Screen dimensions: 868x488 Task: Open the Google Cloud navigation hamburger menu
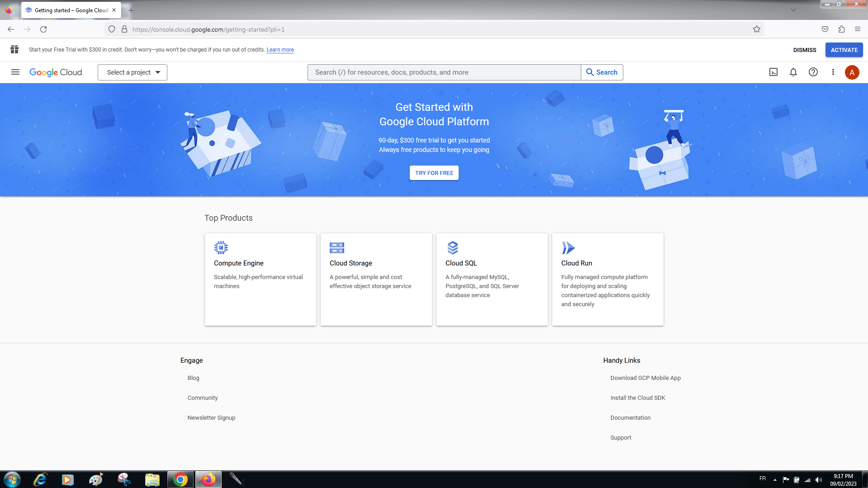click(x=15, y=72)
